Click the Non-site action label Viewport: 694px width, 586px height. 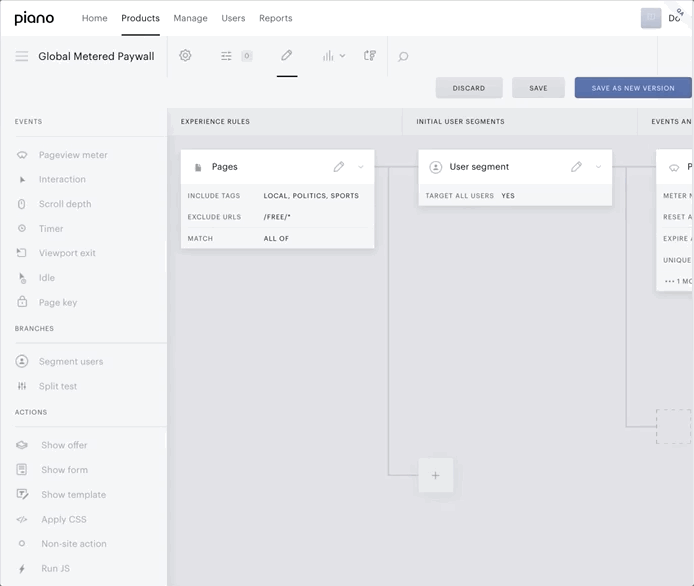[74, 544]
